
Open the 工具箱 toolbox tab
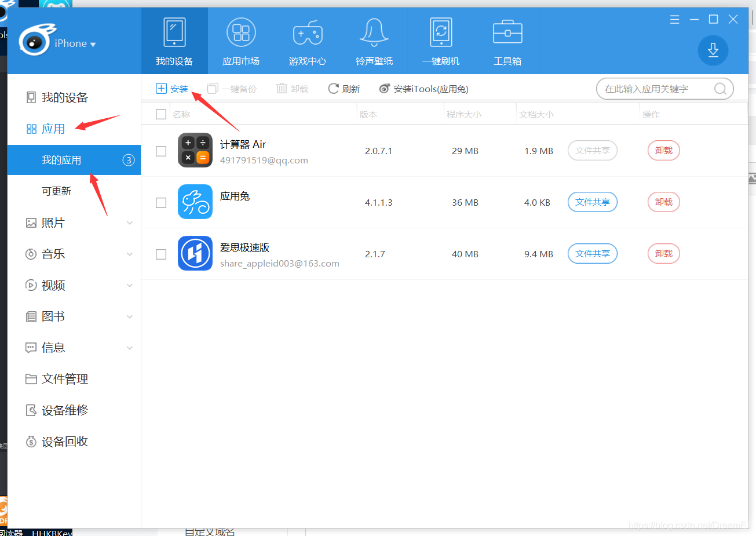tap(507, 41)
